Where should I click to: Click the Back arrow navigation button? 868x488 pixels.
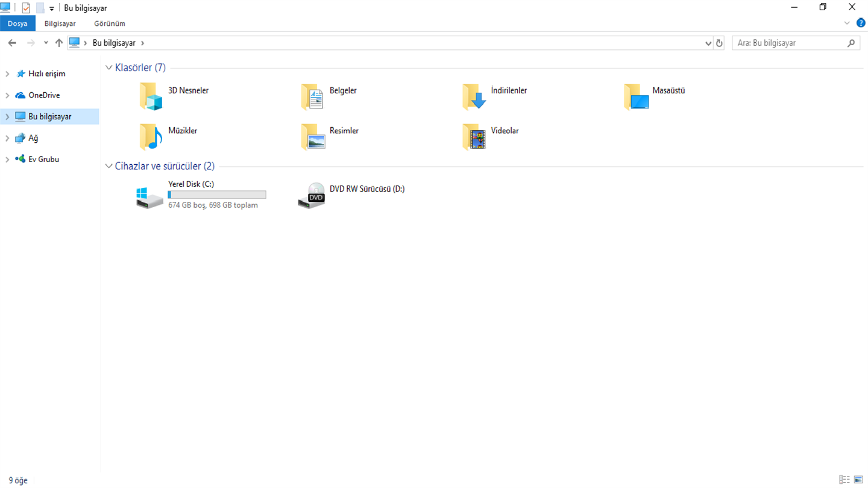coord(12,43)
